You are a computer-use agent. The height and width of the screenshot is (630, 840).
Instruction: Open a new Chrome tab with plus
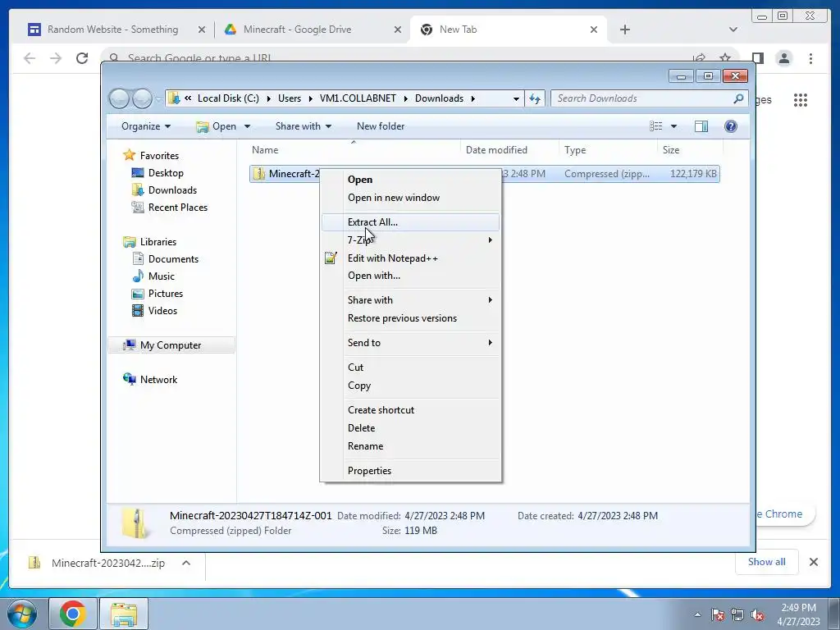(x=624, y=30)
